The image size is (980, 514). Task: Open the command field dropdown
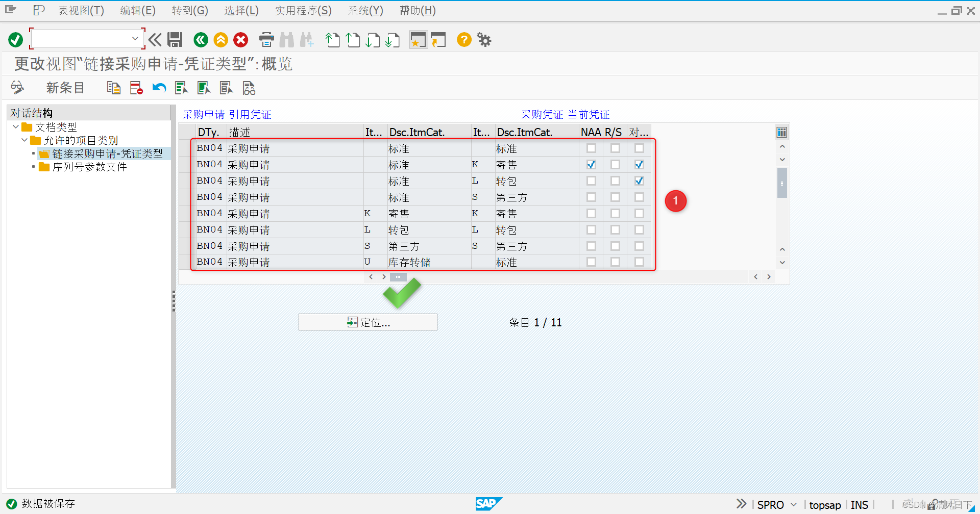click(135, 38)
